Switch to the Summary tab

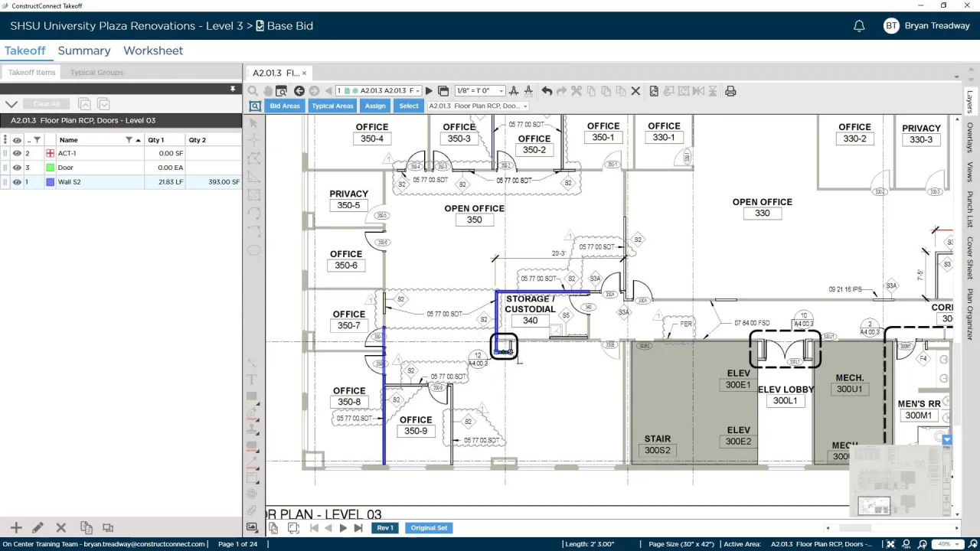84,51
